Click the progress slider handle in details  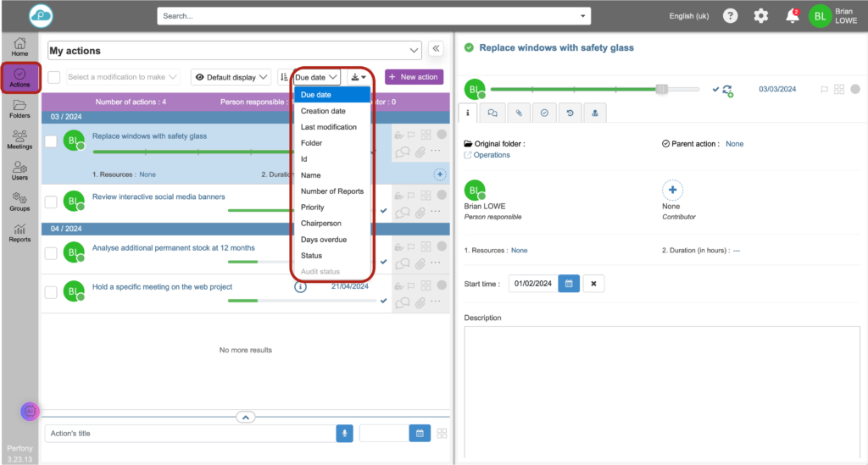[662, 89]
